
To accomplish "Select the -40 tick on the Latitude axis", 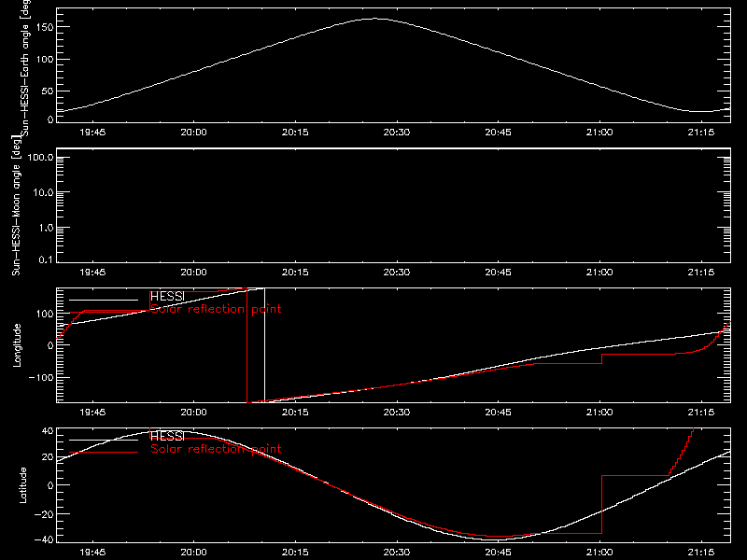I will pos(45,539).
